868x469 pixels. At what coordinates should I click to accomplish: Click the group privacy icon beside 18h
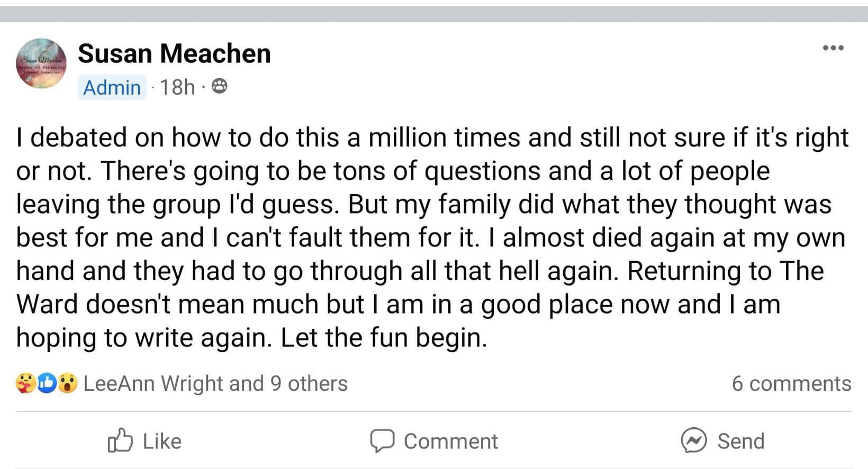(220, 86)
